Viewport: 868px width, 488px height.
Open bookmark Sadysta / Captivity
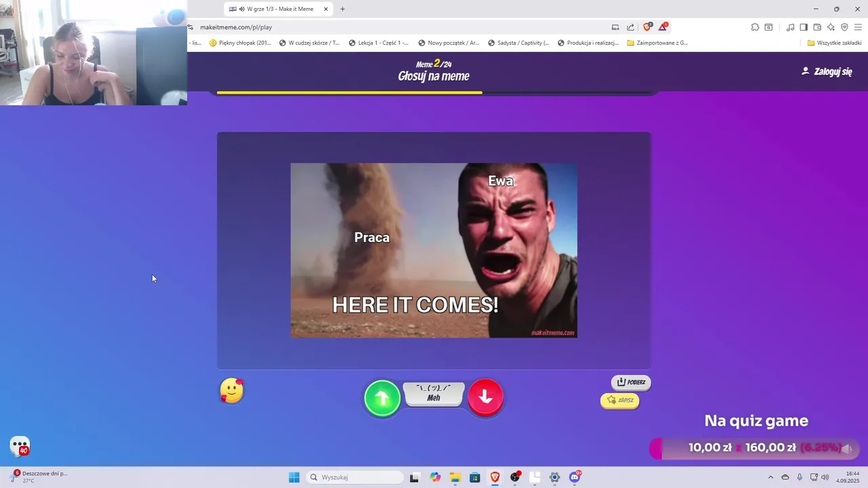tap(518, 43)
